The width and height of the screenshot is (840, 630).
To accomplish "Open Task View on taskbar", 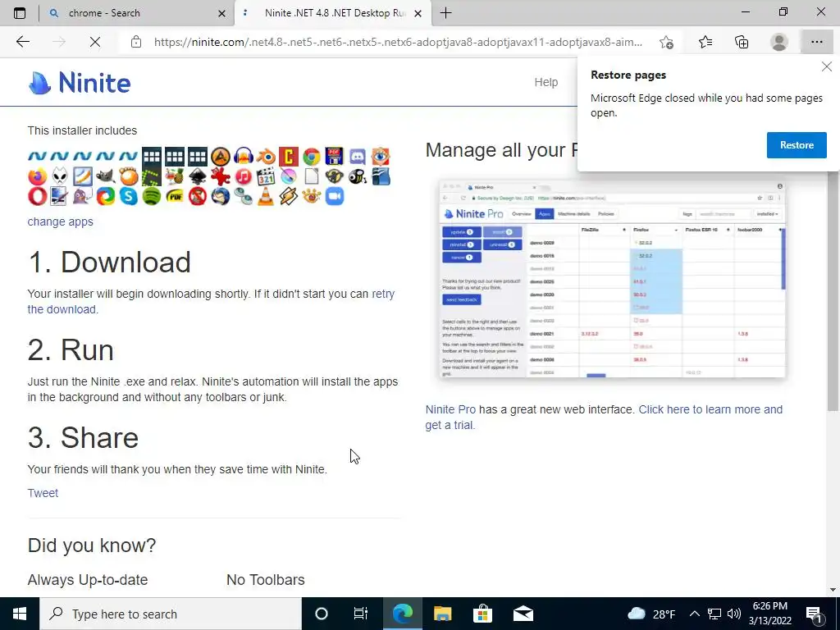I will click(x=361, y=614).
